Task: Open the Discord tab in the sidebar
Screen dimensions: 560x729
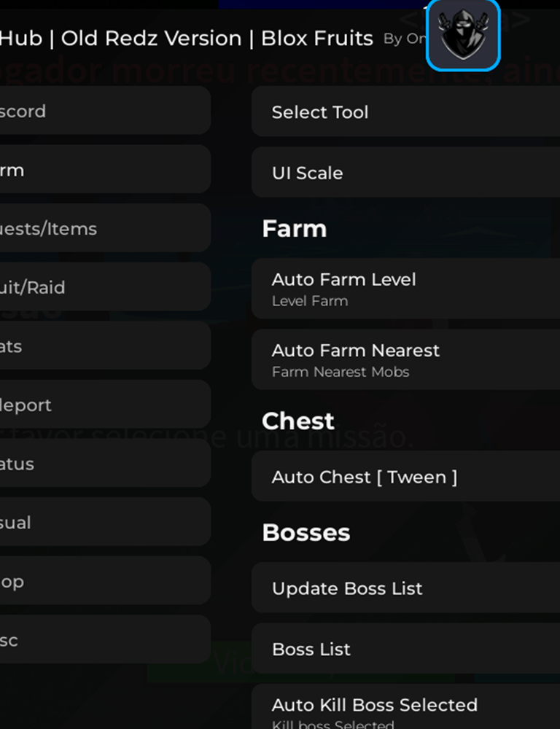Action: point(102,111)
